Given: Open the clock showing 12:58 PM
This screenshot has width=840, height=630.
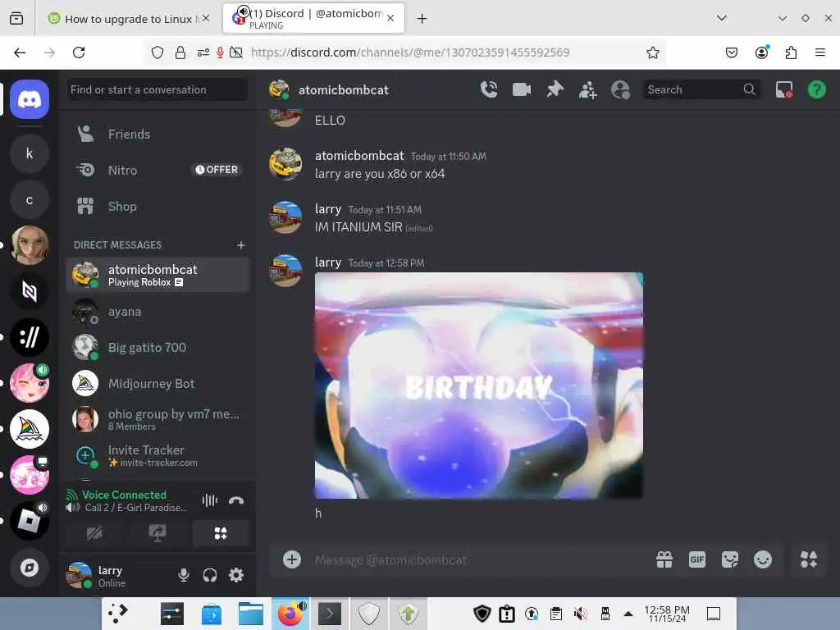Looking at the screenshot, I should tap(666, 614).
